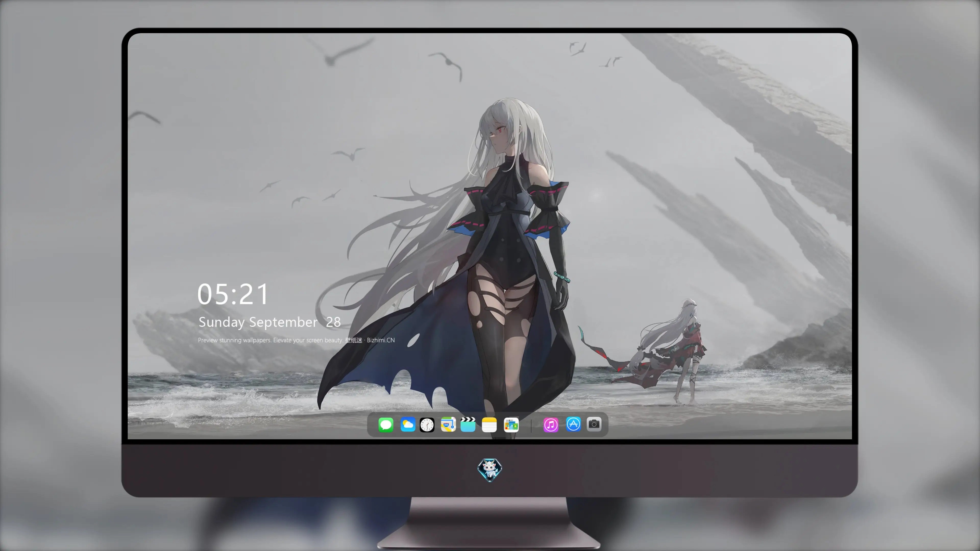
Task: Open the Camera app in the dock
Action: (x=594, y=424)
